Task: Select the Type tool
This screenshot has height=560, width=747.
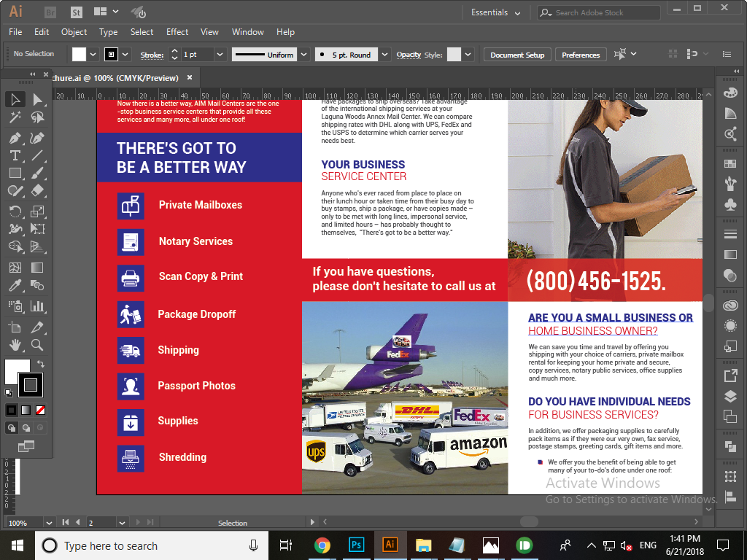Action: pyautogui.click(x=15, y=155)
